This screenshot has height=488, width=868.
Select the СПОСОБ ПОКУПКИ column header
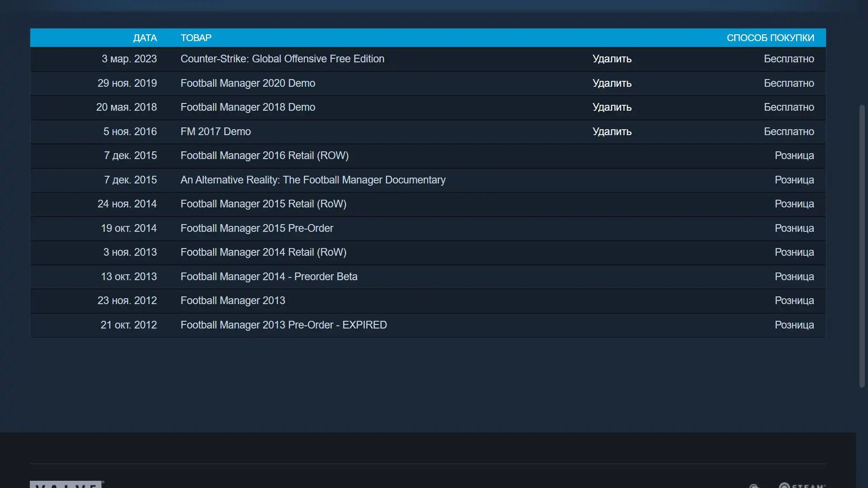770,38
